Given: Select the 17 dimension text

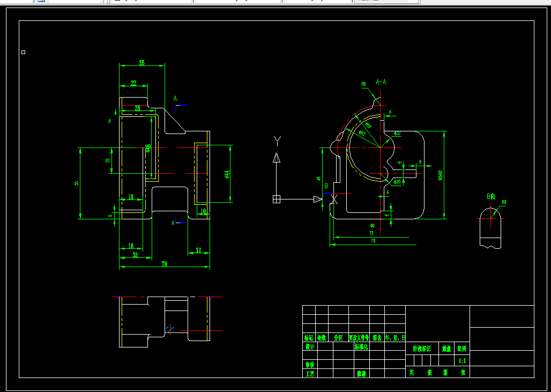Looking at the screenshot, I should click(198, 250).
